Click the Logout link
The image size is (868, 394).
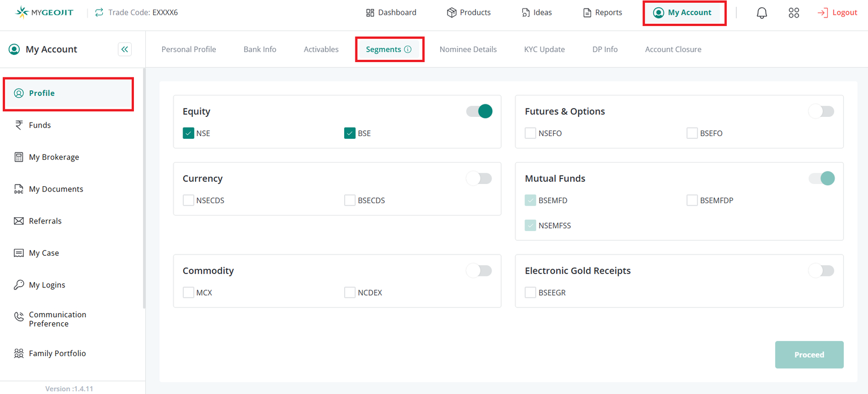[x=837, y=12]
